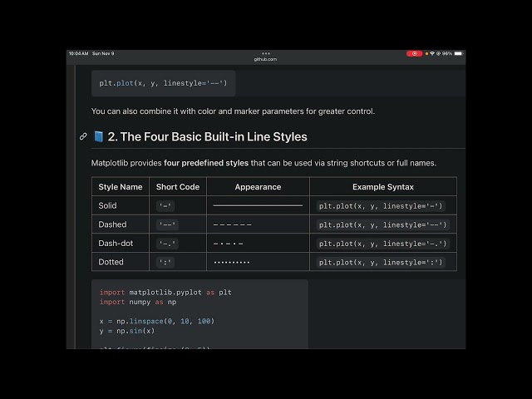
Task: Click code plt.plot(x, y, linestyle='-') in the table
Action: tap(381, 206)
